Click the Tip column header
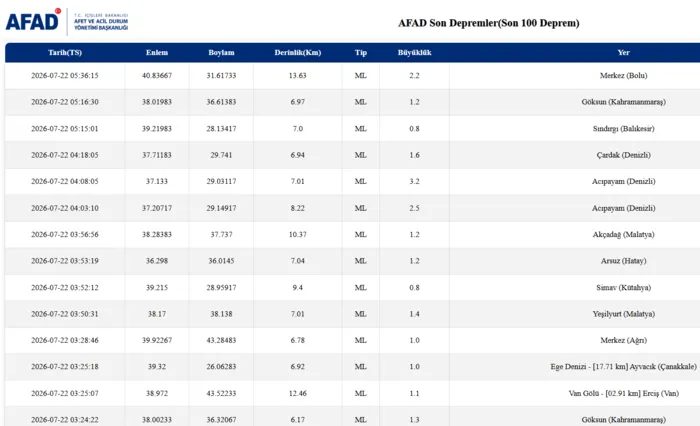 [x=361, y=53]
